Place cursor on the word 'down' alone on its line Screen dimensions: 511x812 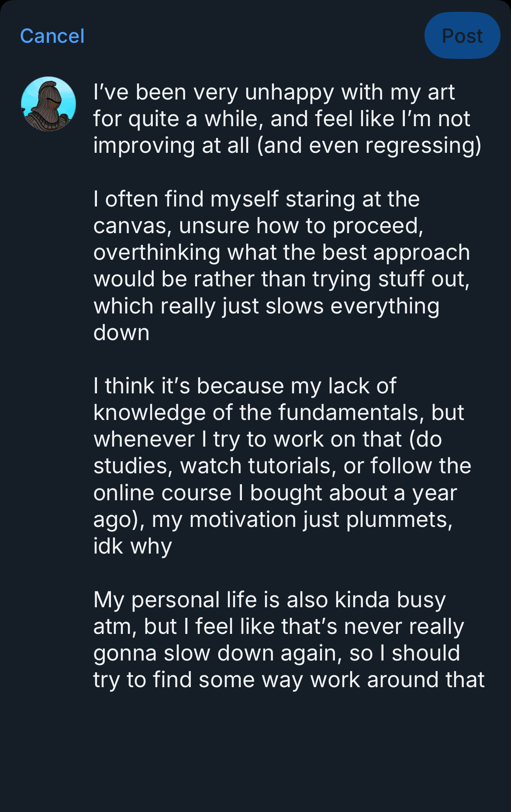pyautogui.click(x=121, y=333)
